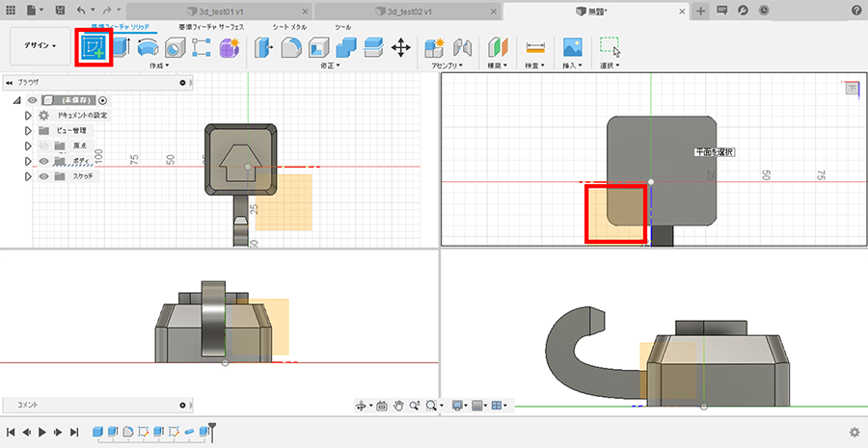Click the Insert image icon under 挿入

[573, 47]
